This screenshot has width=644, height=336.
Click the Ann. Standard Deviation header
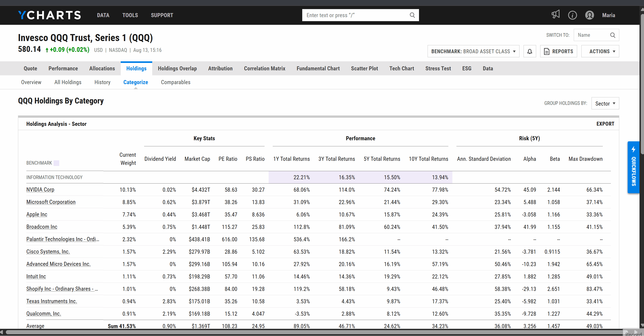click(484, 159)
